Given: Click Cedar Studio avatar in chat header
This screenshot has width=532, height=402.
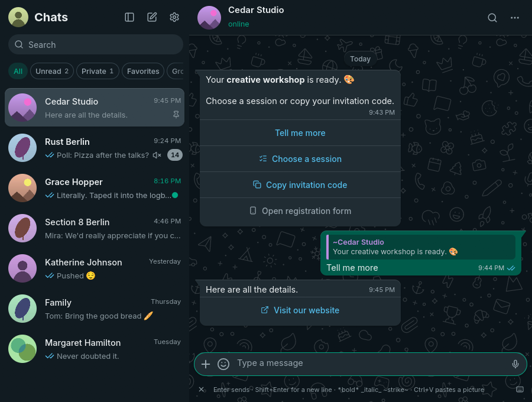Looking at the screenshot, I should point(209,18).
